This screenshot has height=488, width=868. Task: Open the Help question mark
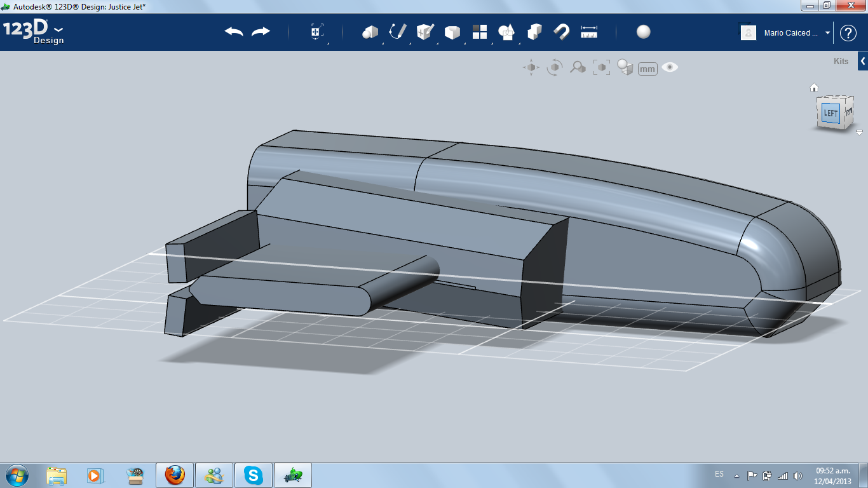pyautogui.click(x=848, y=33)
